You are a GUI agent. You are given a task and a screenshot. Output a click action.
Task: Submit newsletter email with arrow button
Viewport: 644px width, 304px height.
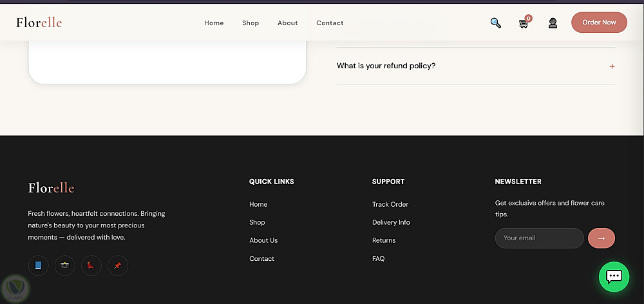pyautogui.click(x=601, y=238)
